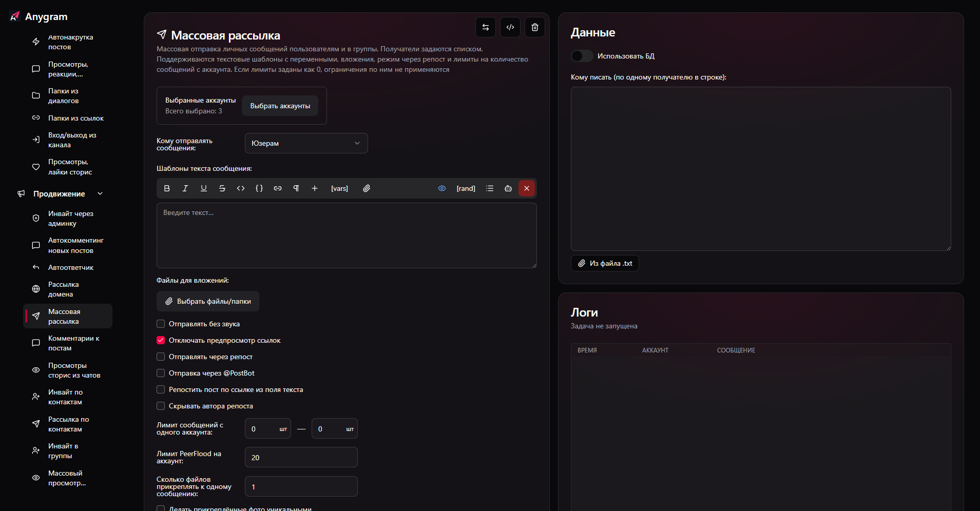This screenshot has width=980, height=511.
Task: Click the message template text area
Action: 347,235
